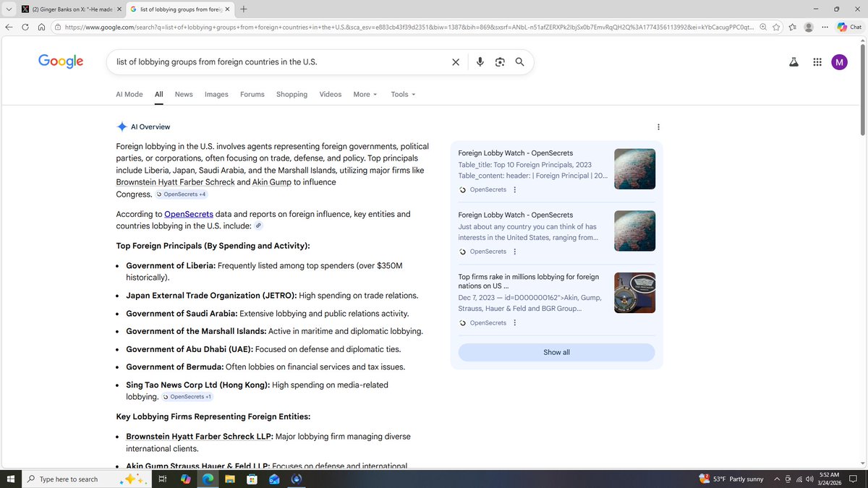Open options for second OpenSecrets source
The height and width of the screenshot is (488, 868).
(x=514, y=252)
